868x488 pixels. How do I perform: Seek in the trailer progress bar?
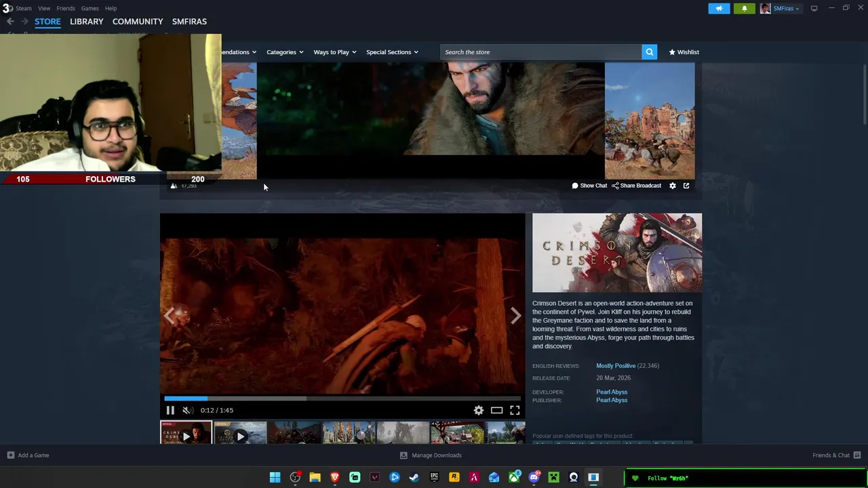point(342,399)
